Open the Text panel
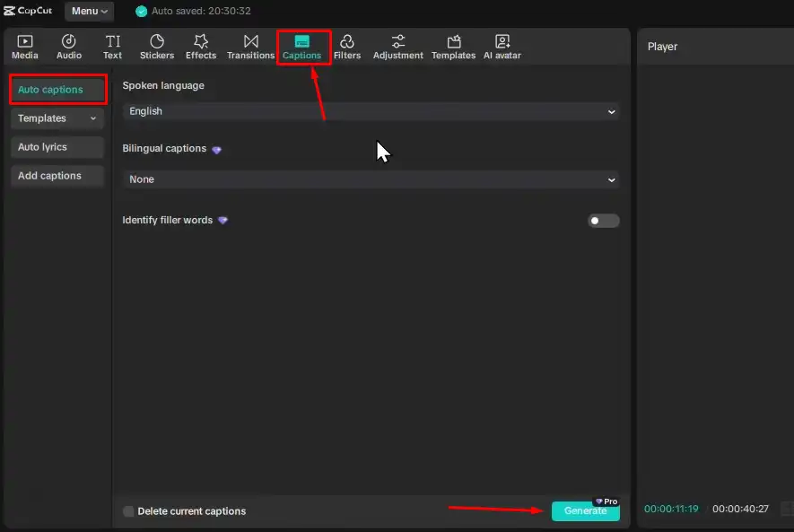Viewport: 794px width, 532px height. [x=112, y=46]
